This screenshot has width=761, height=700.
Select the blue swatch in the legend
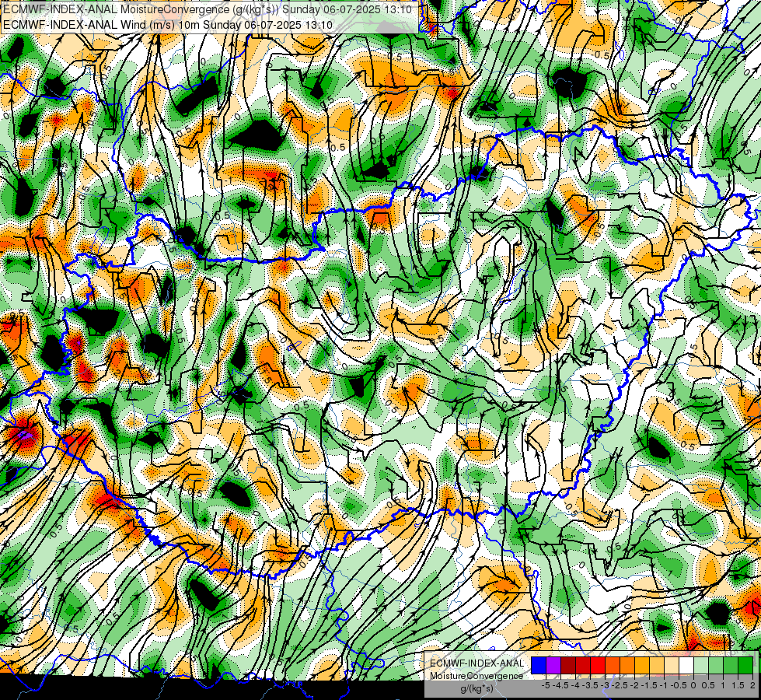539,665
